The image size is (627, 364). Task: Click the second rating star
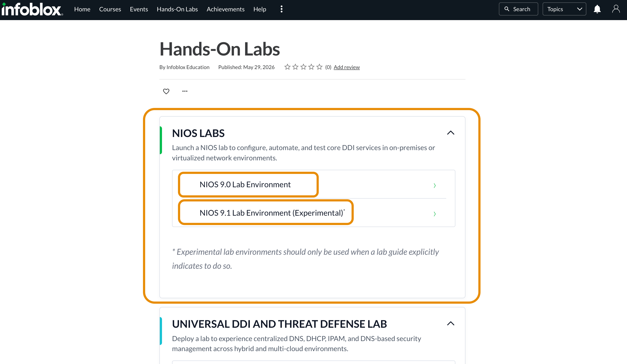point(295,67)
